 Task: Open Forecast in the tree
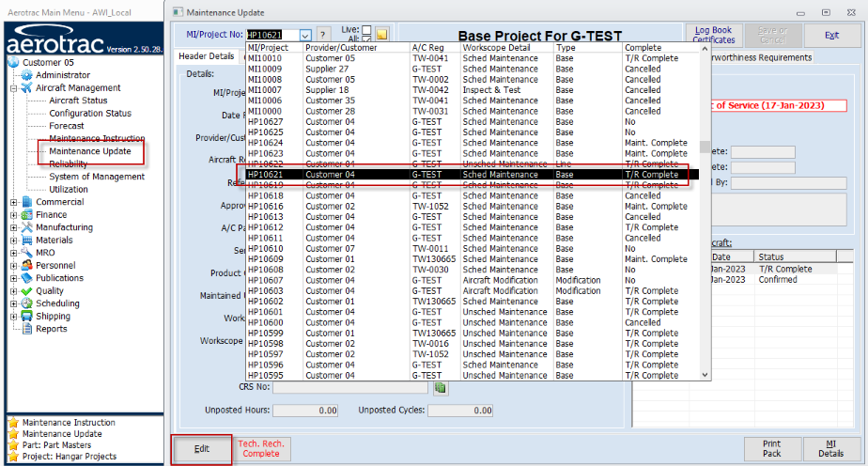click(67, 126)
